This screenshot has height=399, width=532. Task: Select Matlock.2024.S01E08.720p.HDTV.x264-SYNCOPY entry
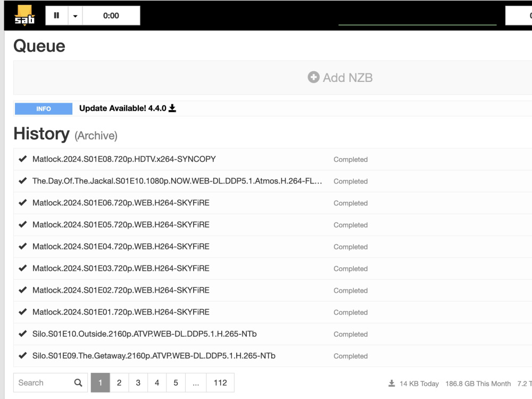tap(124, 159)
